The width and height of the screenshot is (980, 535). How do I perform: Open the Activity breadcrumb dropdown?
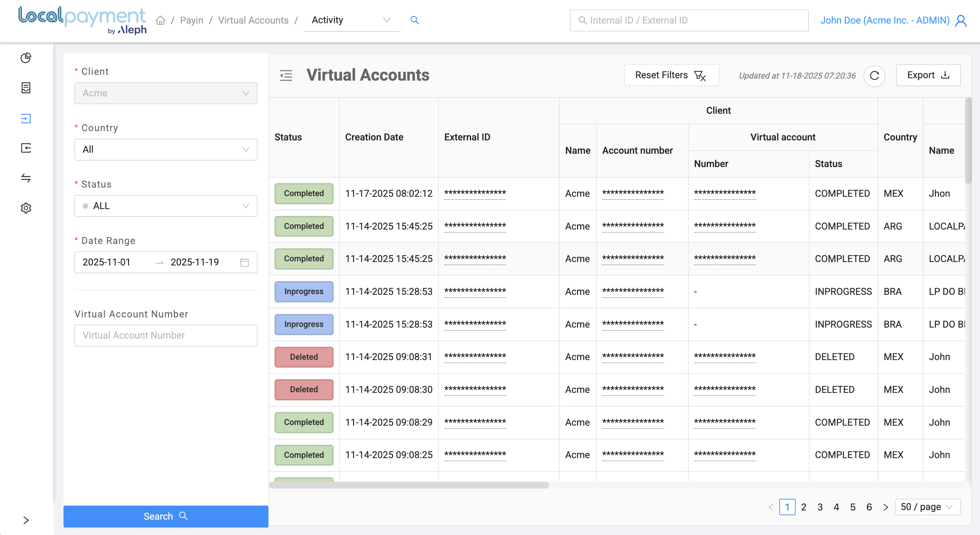[351, 20]
